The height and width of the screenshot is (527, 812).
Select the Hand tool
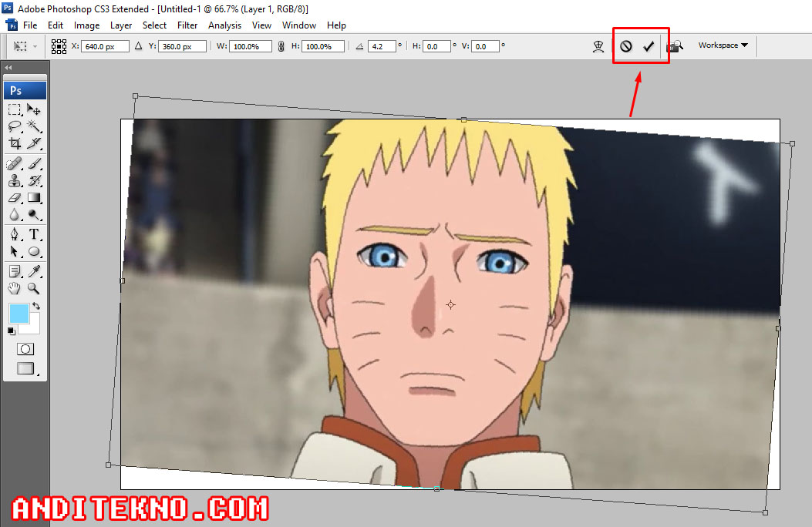15,288
